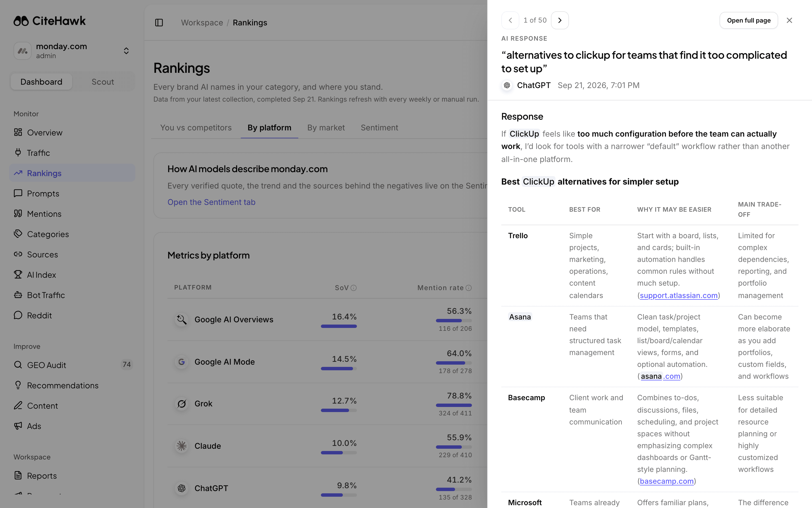Image resolution: width=812 pixels, height=508 pixels.
Task: Click the GEO Audit magnifier icon
Action: (18, 365)
